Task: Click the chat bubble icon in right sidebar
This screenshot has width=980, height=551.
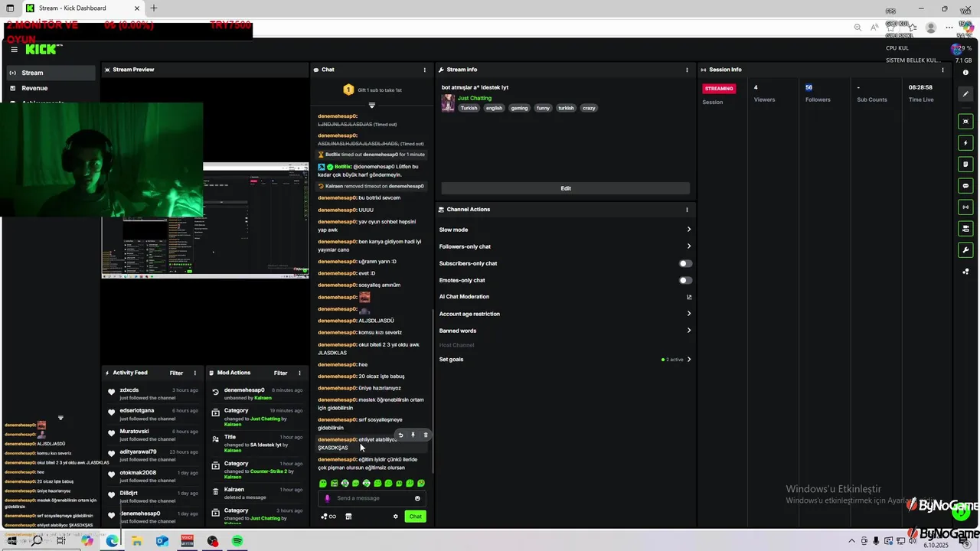Action: (x=965, y=185)
